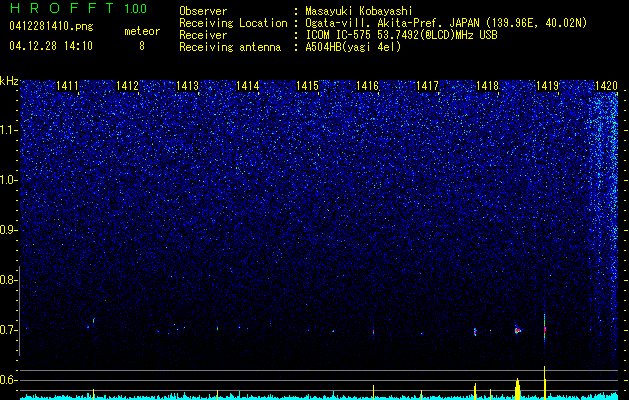The width and height of the screenshot is (629, 400).
Task: Click the 0.8 kHz frequency tick label
Action: 8,280
